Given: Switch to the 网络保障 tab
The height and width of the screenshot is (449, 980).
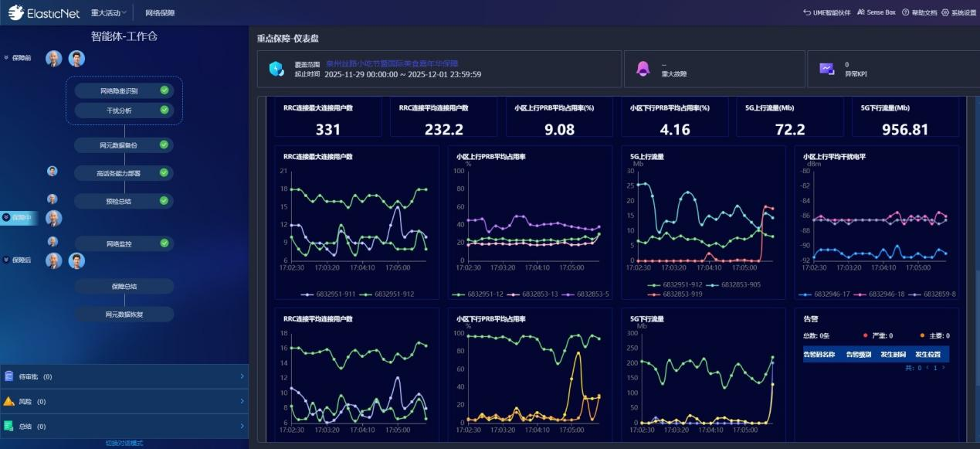Looking at the screenshot, I should (160, 12).
